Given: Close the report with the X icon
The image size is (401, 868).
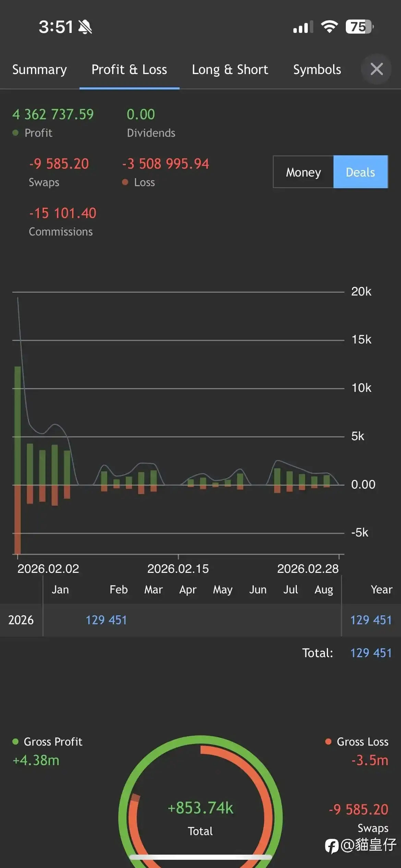Looking at the screenshot, I should tap(376, 69).
